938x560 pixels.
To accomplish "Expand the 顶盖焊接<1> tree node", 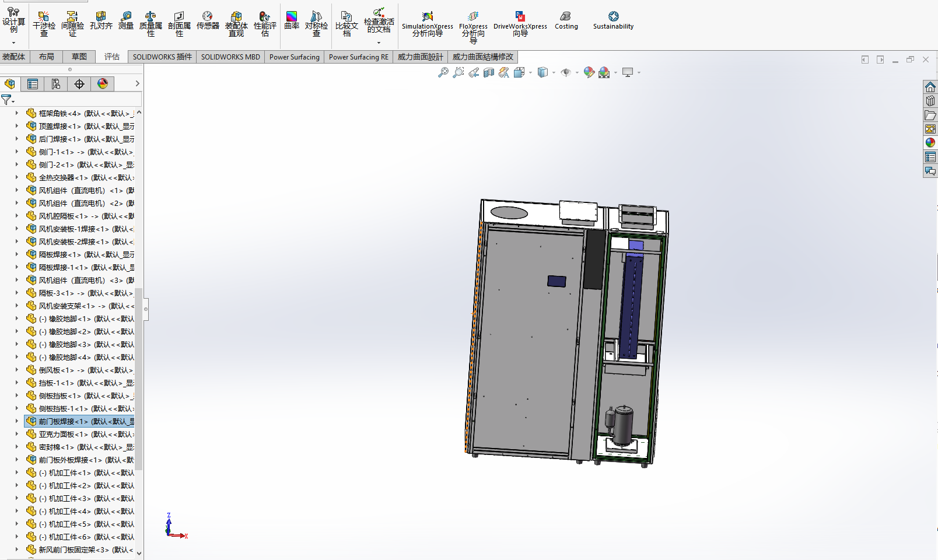I will click(x=16, y=126).
